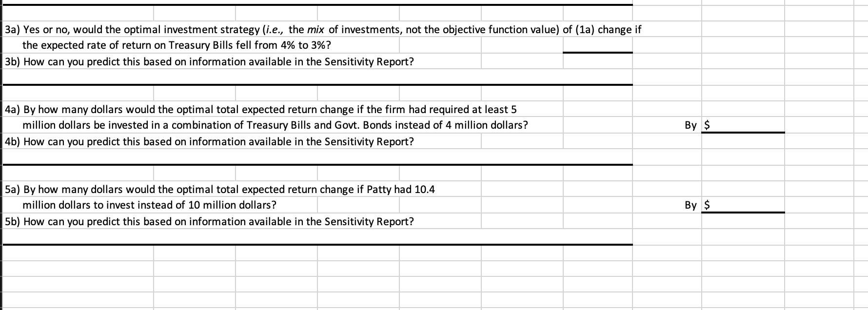Click the 'million dollars be invested' line
Screen dimensions: 868x310
[x=275, y=125]
